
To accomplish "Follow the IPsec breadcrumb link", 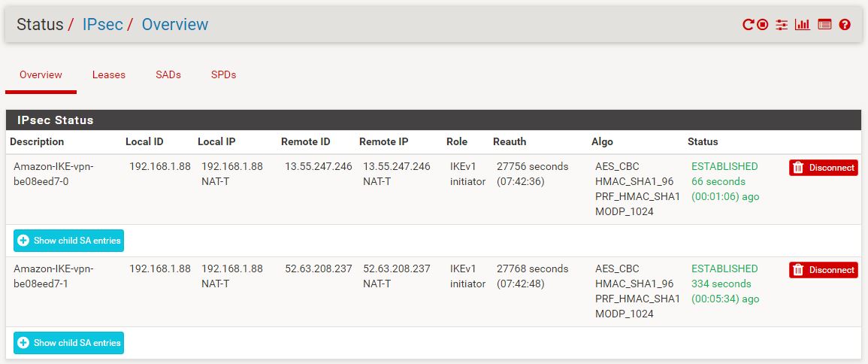I will pyautogui.click(x=102, y=24).
